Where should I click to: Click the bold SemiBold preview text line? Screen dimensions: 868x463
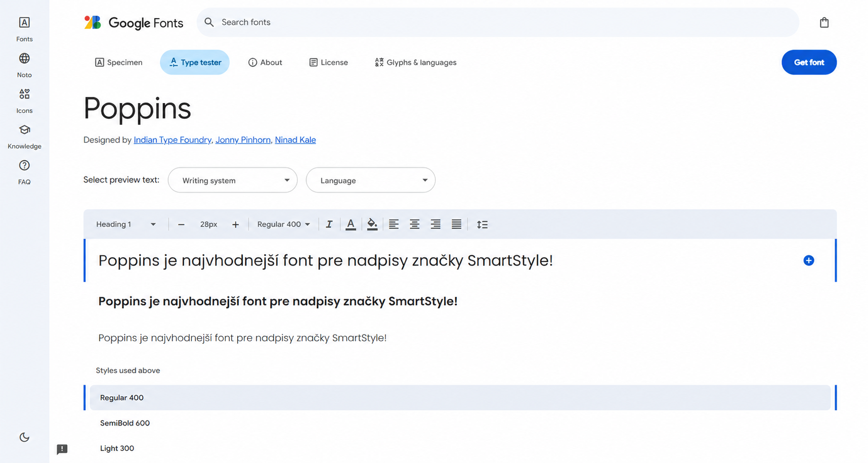pyautogui.click(x=278, y=301)
